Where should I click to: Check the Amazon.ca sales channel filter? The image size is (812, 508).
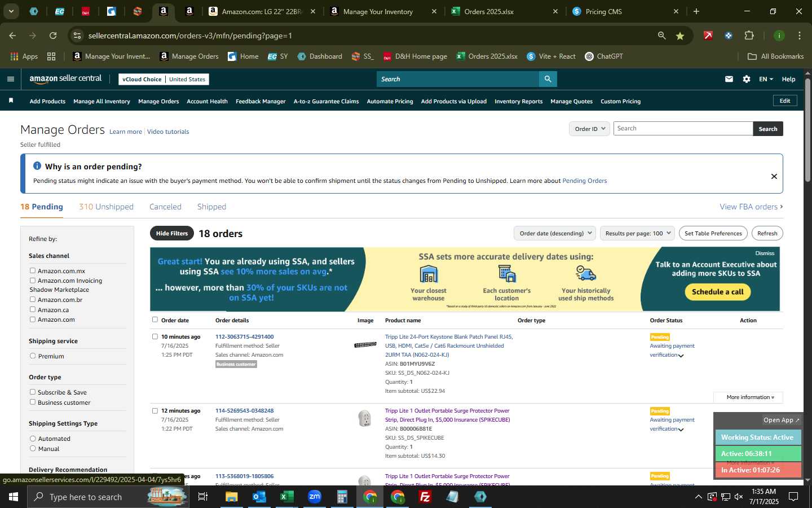pyautogui.click(x=33, y=309)
